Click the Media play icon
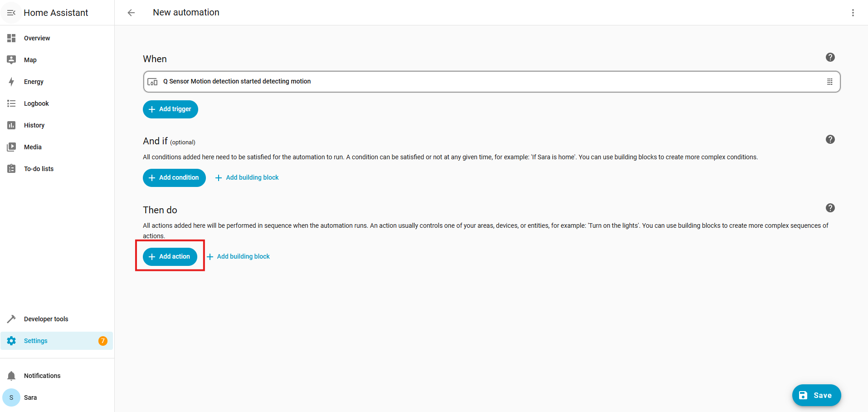The width and height of the screenshot is (868, 412). [11, 147]
